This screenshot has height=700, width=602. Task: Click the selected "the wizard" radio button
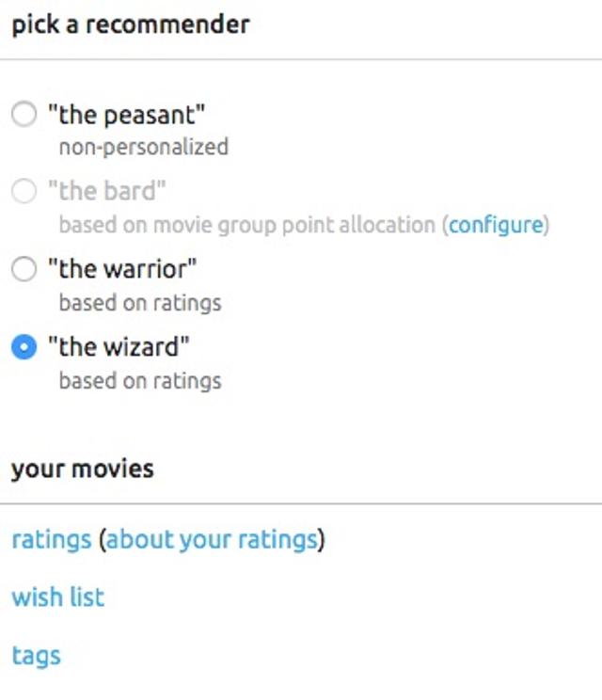[24, 347]
